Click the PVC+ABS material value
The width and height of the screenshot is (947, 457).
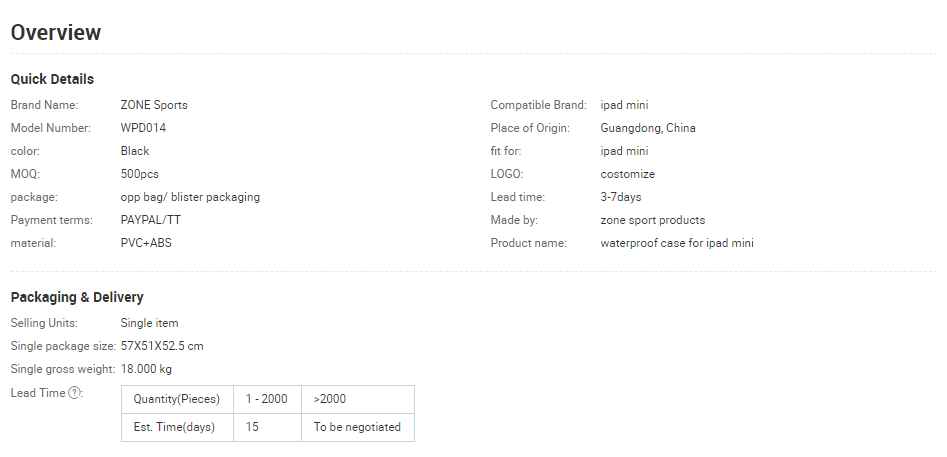(146, 243)
